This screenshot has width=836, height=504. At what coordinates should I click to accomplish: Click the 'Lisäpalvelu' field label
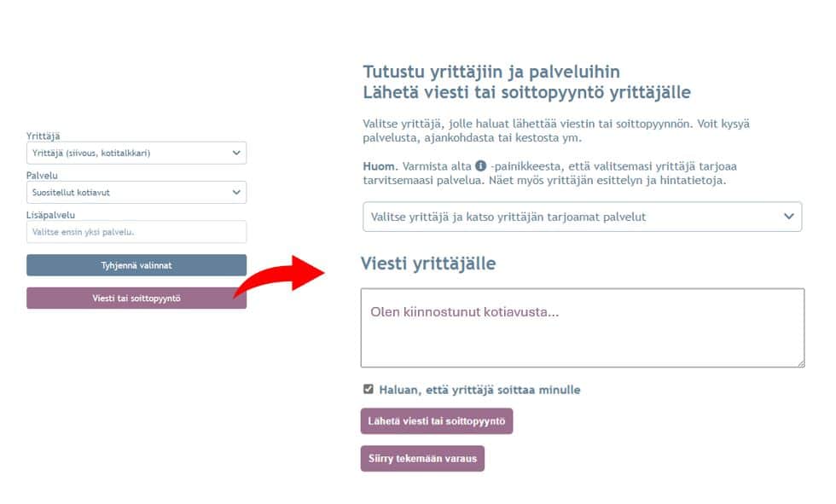50,215
